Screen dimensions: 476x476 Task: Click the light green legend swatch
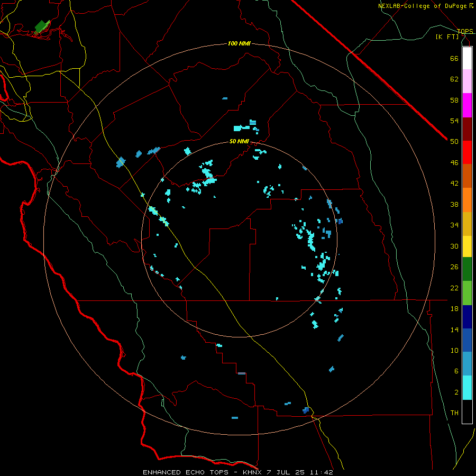[x=467, y=293]
